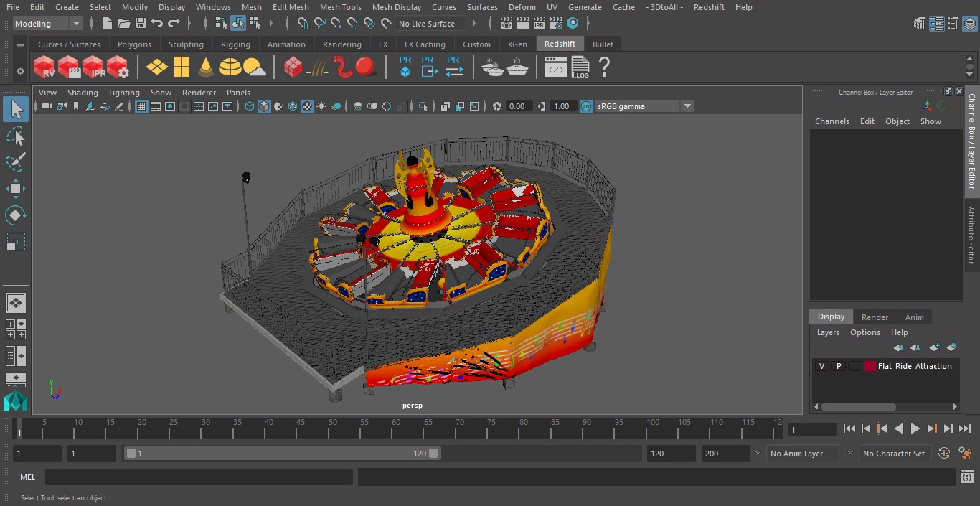
Task: Click the Open Scene folder icon
Action: (124, 24)
